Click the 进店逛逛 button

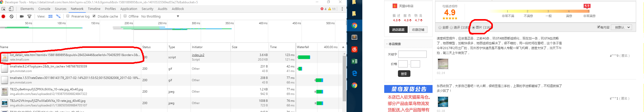coord(398,30)
